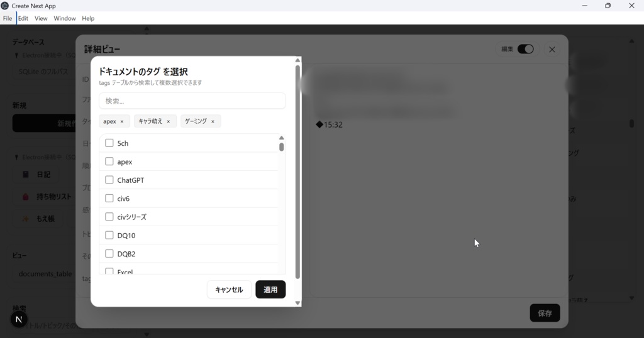Click the tag search input field

tap(192, 101)
